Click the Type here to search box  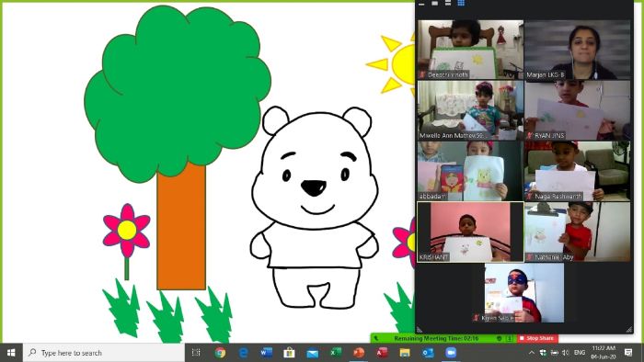(104, 353)
